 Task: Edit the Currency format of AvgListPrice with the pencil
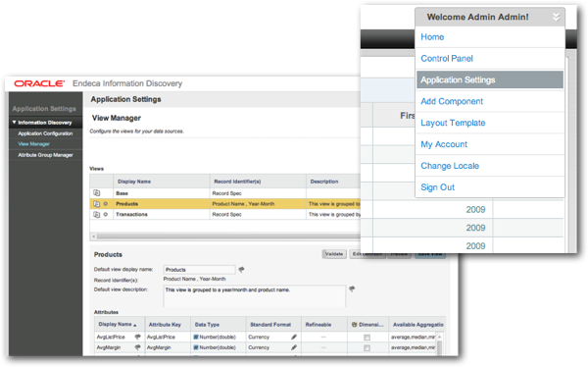point(294,337)
